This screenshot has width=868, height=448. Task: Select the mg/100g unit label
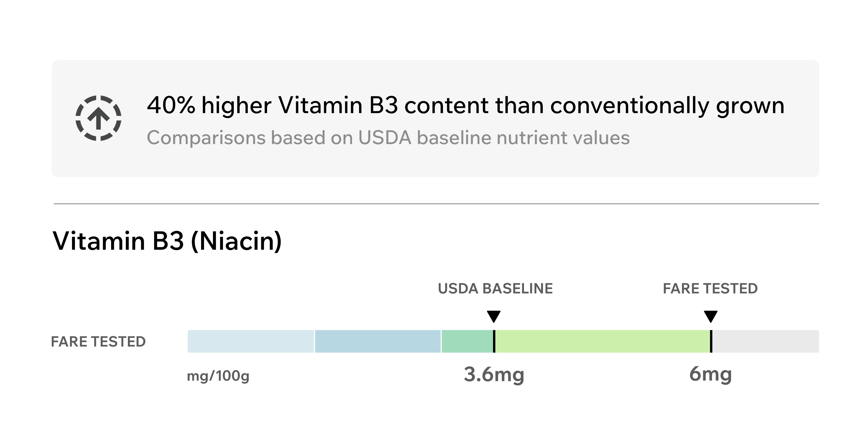pyautogui.click(x=218, y=376)
